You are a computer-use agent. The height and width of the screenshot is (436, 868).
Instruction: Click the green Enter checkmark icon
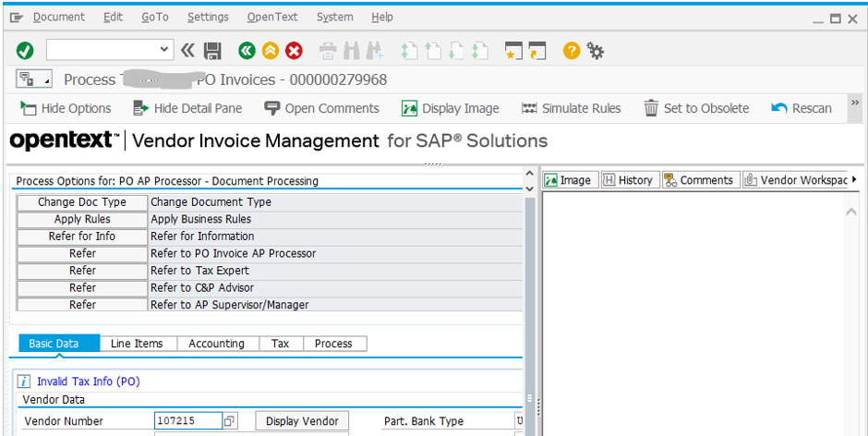click(25, 50)
